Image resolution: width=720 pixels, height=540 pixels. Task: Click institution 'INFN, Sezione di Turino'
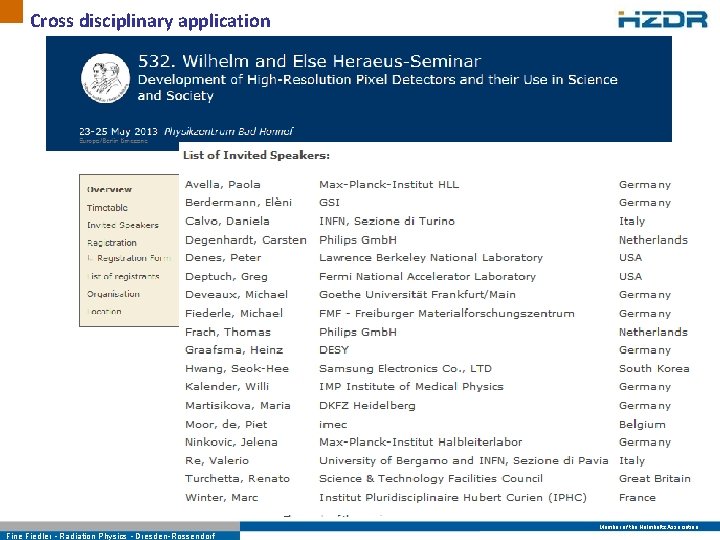[387, 221]
